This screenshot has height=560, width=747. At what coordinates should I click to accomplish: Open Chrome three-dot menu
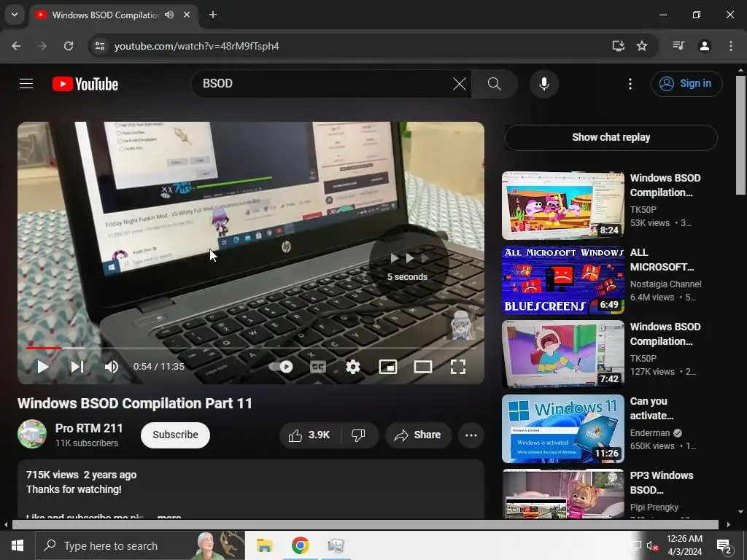[730, 46]
